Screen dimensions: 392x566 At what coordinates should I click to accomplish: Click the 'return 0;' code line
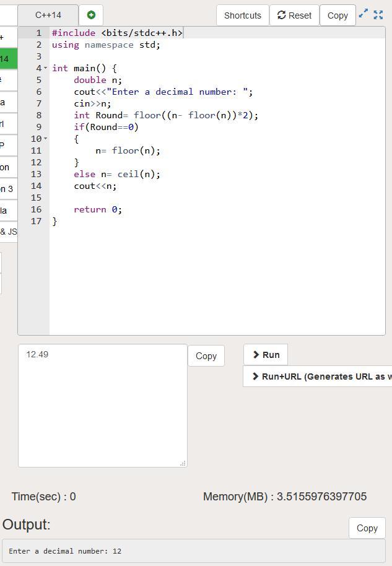click(98, 210)
